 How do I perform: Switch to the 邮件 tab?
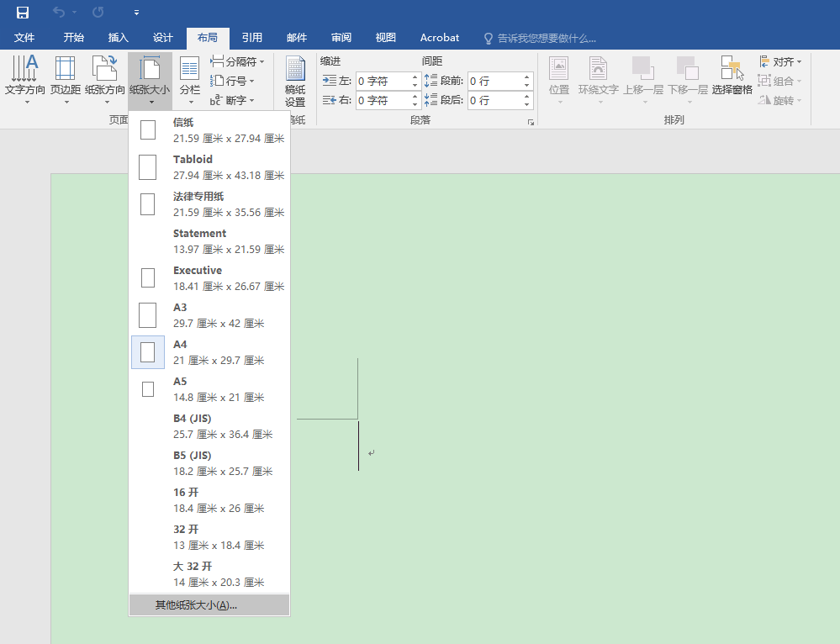pos(296,38)
